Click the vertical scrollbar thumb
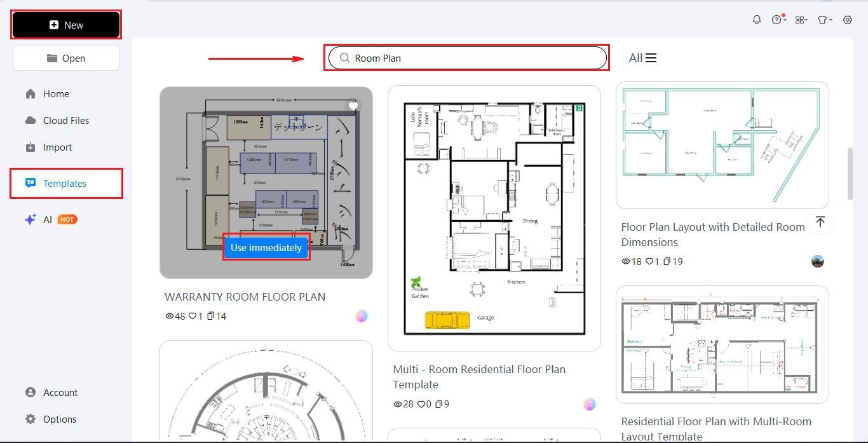The height and width of the screenshot is (443, 868). coord(851,174)
